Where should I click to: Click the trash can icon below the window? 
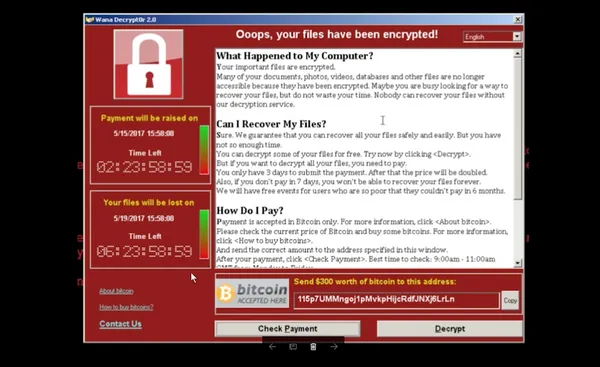[313, 347]
